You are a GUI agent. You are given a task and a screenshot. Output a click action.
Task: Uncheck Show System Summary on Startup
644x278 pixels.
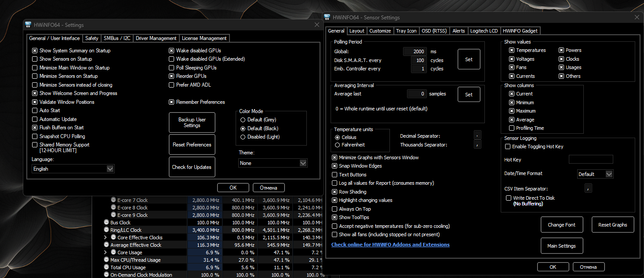(35, 51)
